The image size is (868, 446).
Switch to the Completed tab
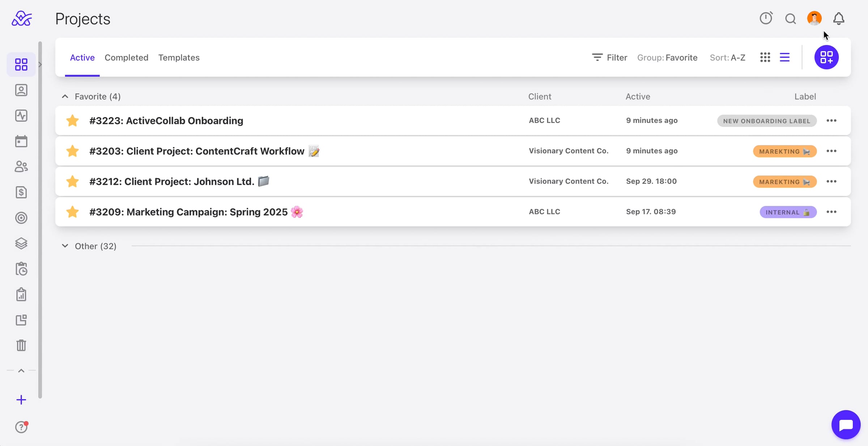point(126,58)
